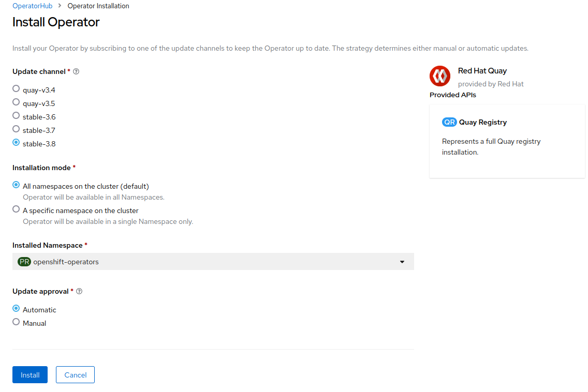Set update approval to Manual

16,322
